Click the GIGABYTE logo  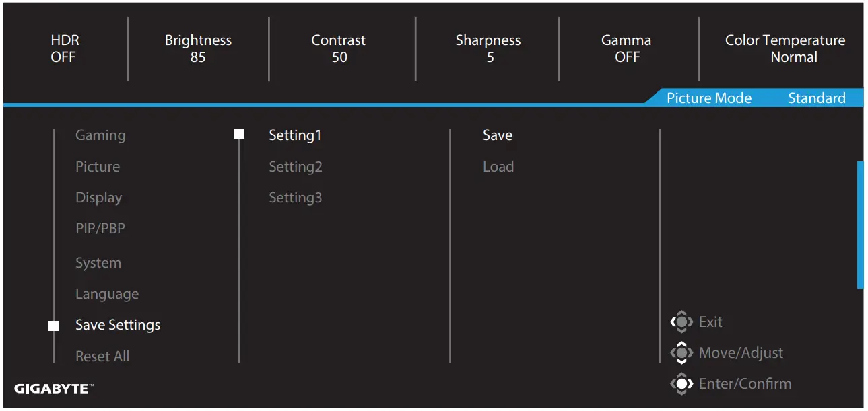54,388
